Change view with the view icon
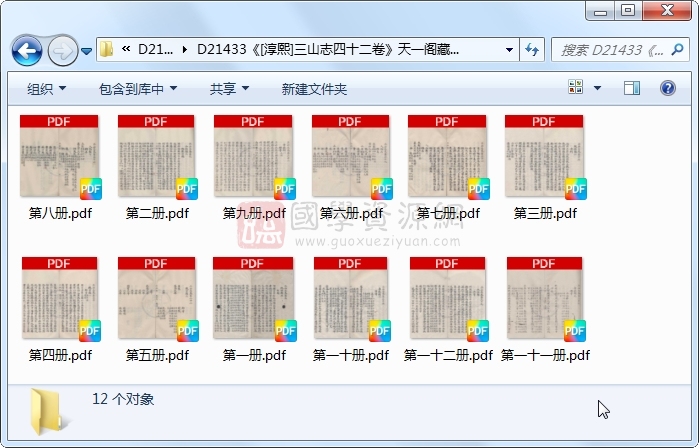Image resolution: width=699 pixels, height=448 pixels. [x=576, y=87]
